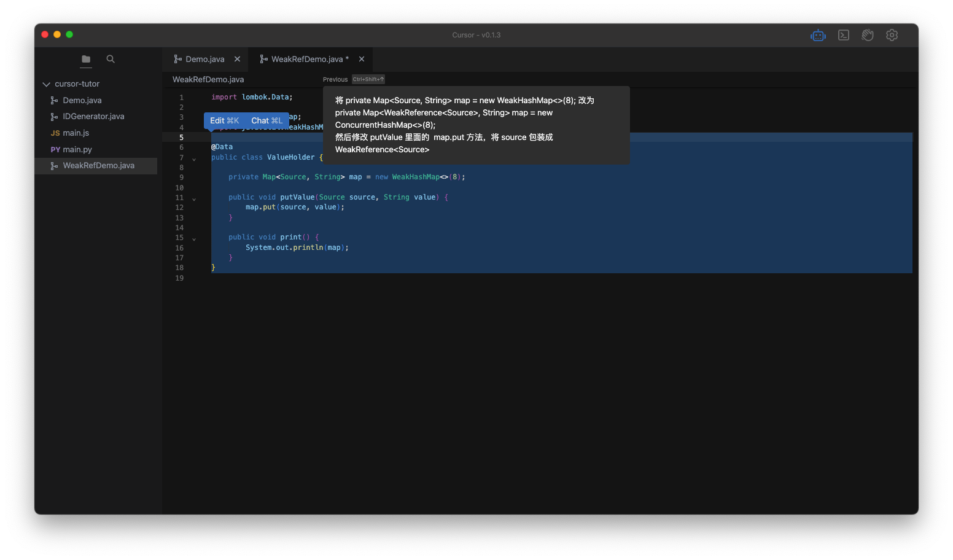Open IDGenerator.java in the file tree

93,117
